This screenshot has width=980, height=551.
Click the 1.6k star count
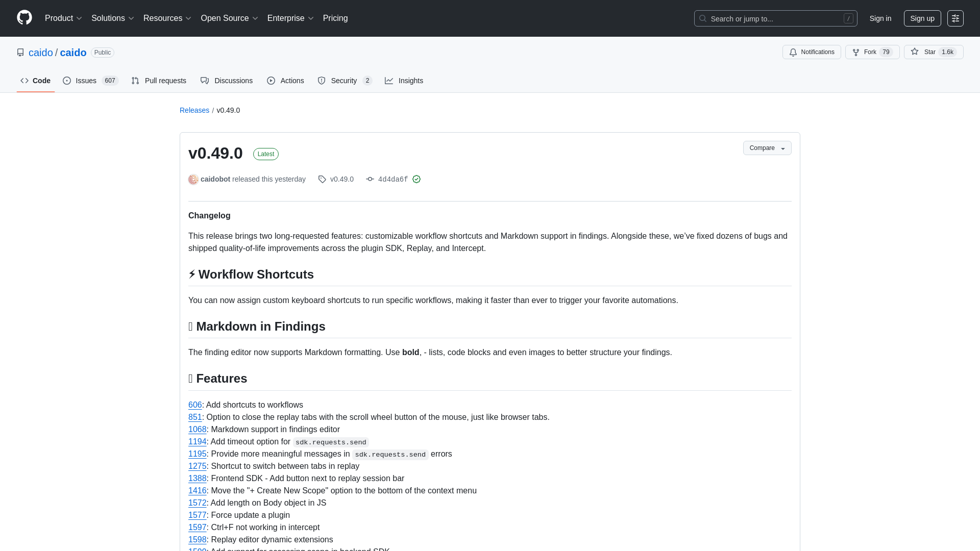947,52
